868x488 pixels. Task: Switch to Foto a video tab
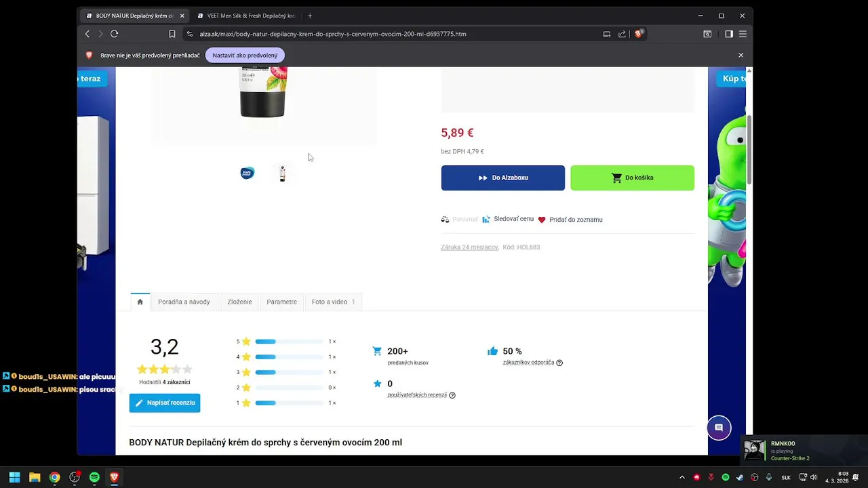[333, 302]
